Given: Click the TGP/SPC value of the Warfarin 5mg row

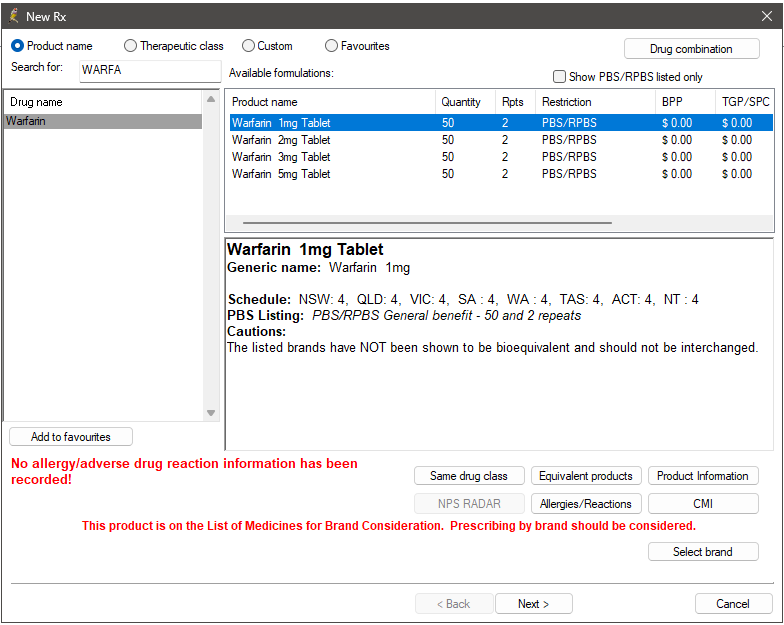Looking at the screenshot, I should (737, 174).
